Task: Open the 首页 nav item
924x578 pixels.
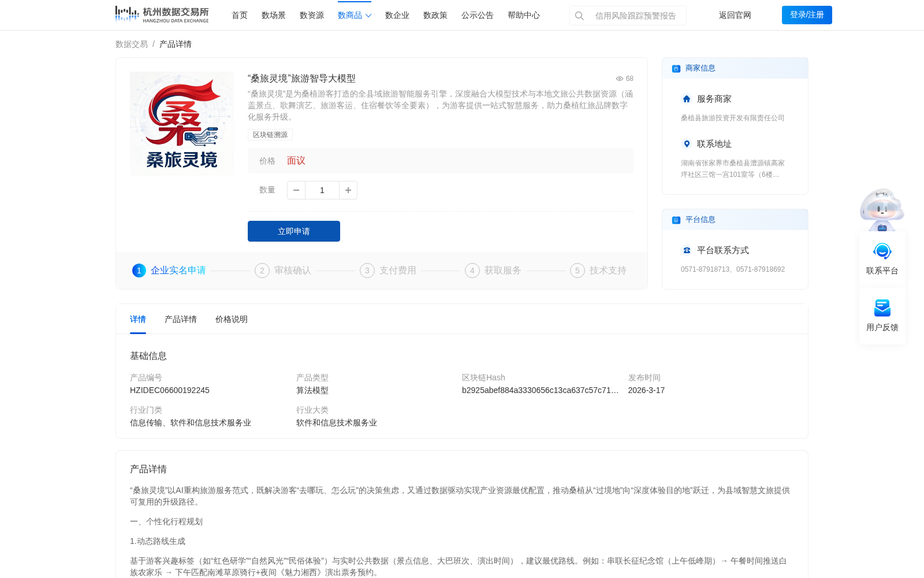Action: point(240,15)
